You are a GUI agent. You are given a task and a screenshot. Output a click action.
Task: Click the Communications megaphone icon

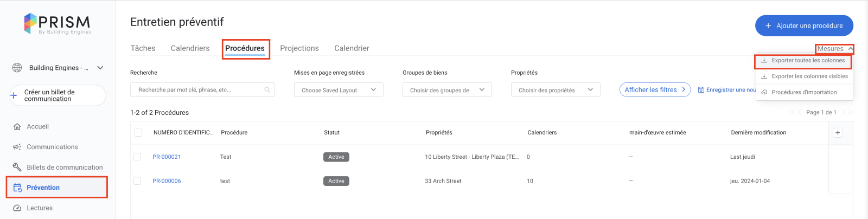(x=17, y=147)
